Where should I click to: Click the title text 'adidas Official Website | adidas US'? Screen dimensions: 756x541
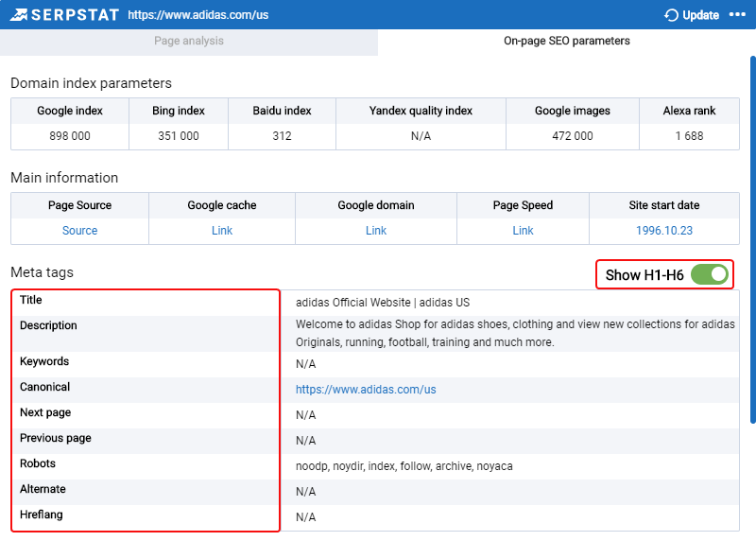click(x=383, y=303)
